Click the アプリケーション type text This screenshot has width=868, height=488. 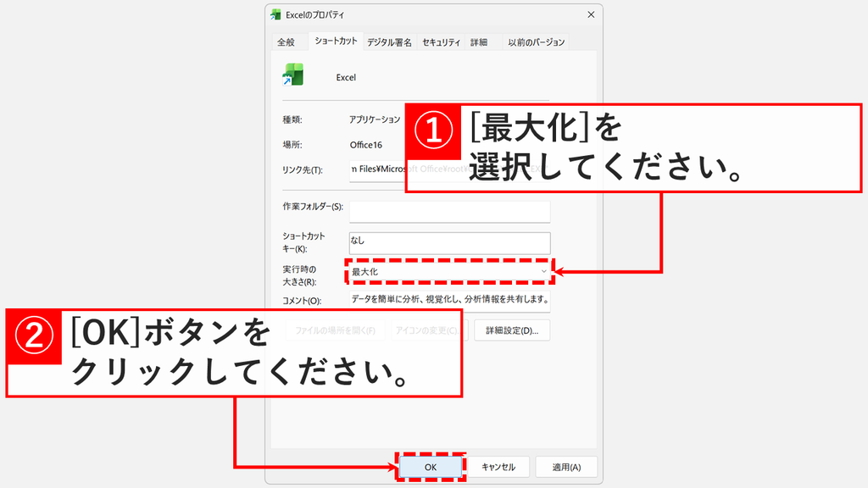point(375,119)
